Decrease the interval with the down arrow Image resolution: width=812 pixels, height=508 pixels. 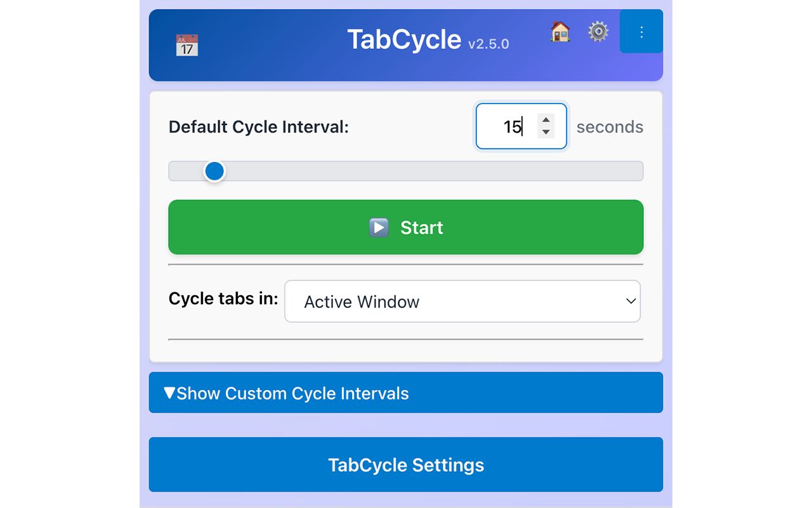[546, 132]
